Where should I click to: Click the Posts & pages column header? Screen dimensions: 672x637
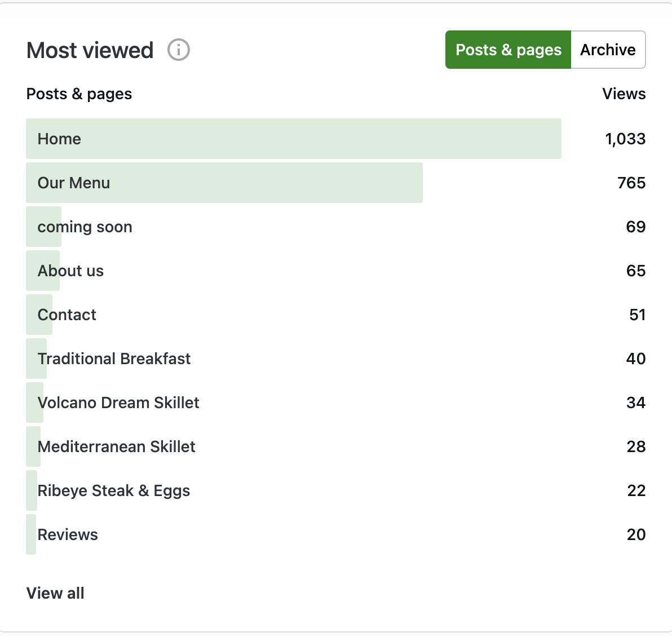79,94
